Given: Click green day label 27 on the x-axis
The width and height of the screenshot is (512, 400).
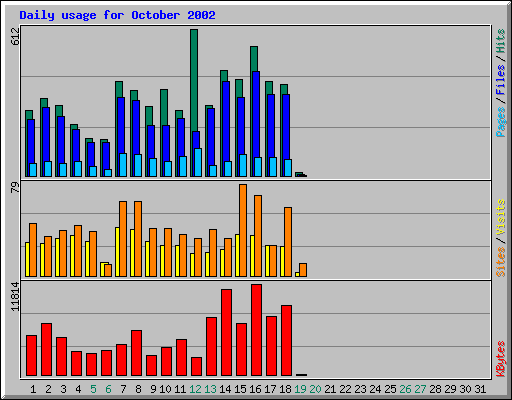Looking at the screenshot, I should [x=420, y=389].
